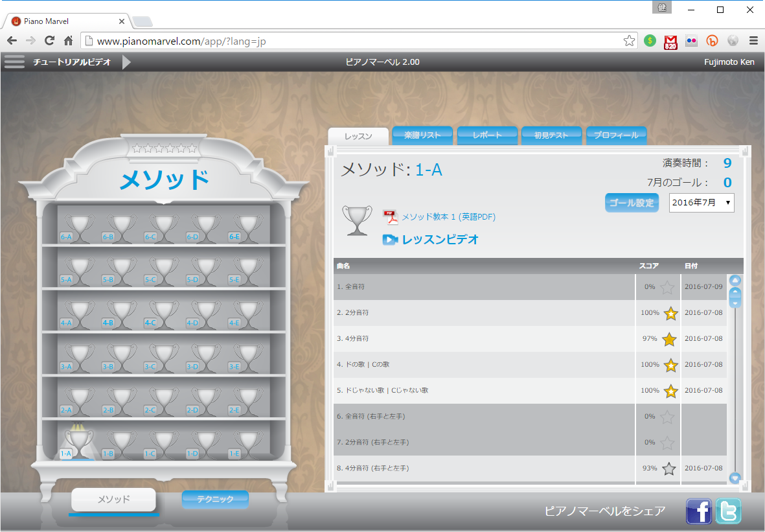765x532 pixels.
Task: Select the メソッド tab at the bottom
Action: pyautogui.click(x=113, y=500)
